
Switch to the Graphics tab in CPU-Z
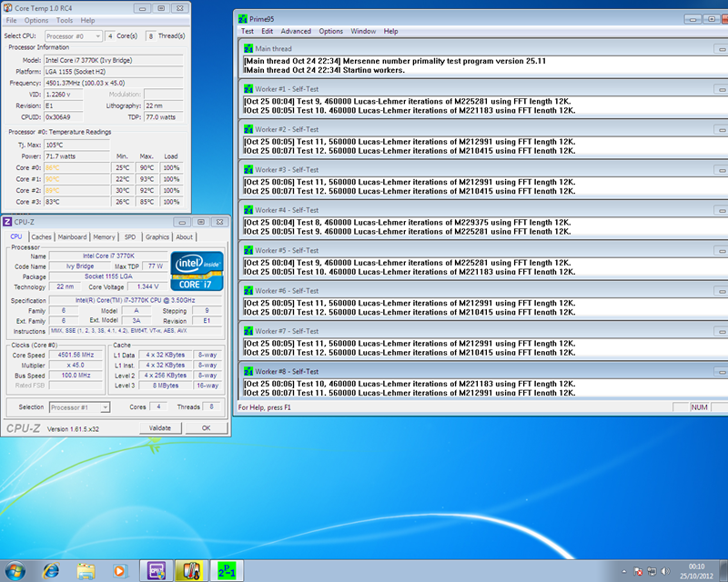click(x=157, y=236)
